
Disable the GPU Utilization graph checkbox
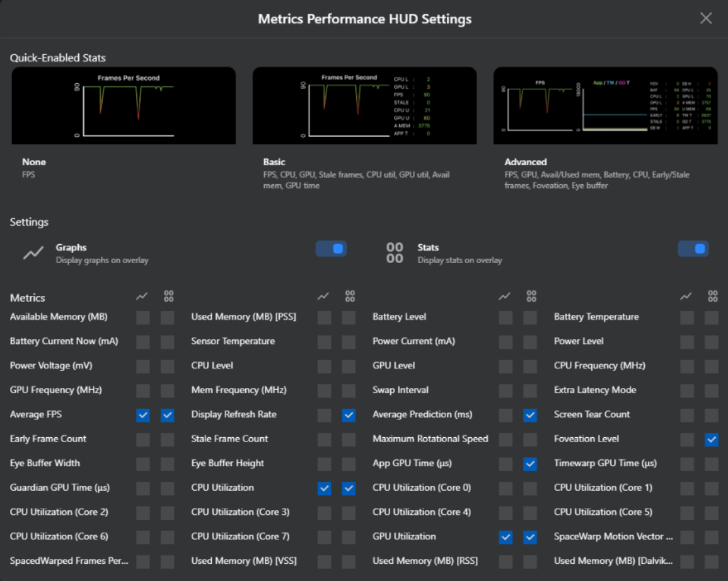(506, 537)
